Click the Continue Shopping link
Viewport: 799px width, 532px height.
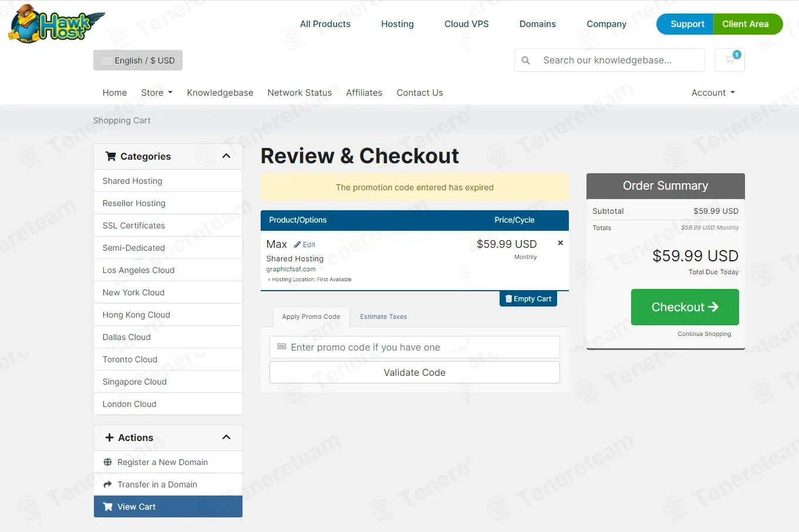pos(704,334)
